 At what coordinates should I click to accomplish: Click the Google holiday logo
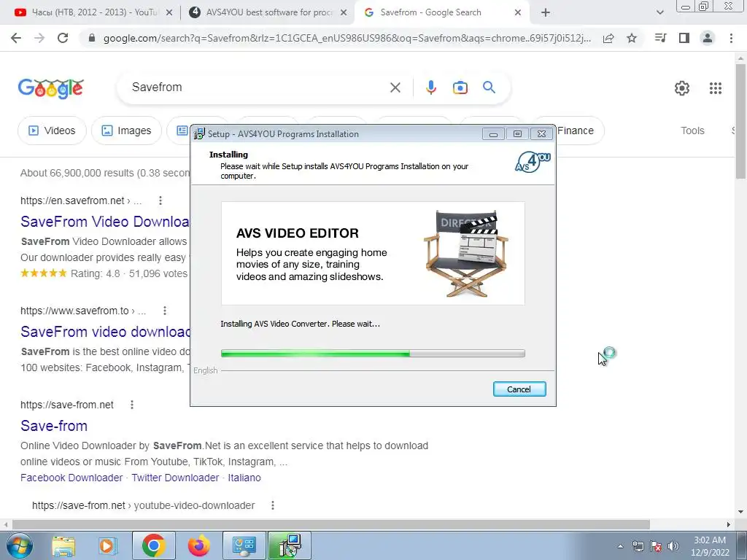click(51, 88)
